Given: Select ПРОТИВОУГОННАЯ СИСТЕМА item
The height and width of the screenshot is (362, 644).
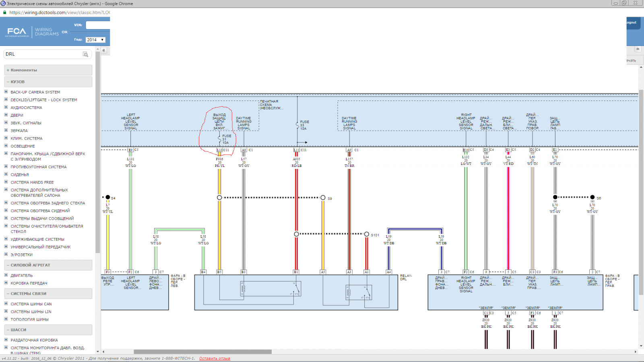Looking at the screenshot, I should (39, 167).
